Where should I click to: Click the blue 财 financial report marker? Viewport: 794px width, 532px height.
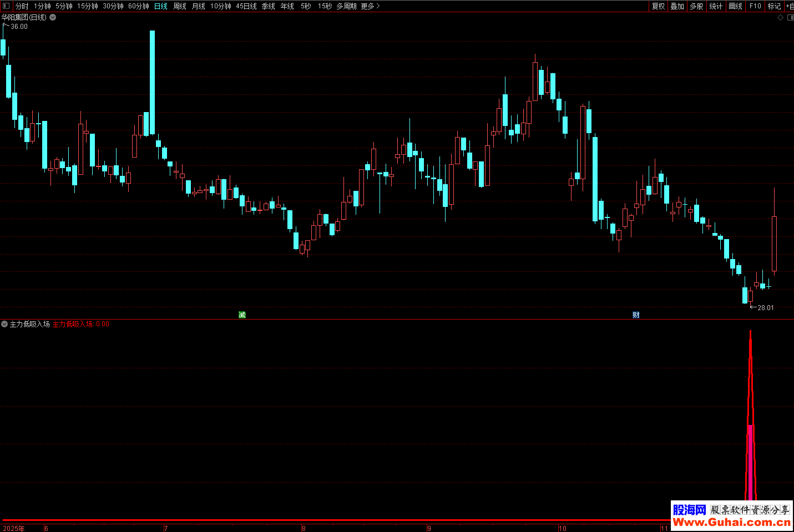pyautogui.click(x=636, y=315)
